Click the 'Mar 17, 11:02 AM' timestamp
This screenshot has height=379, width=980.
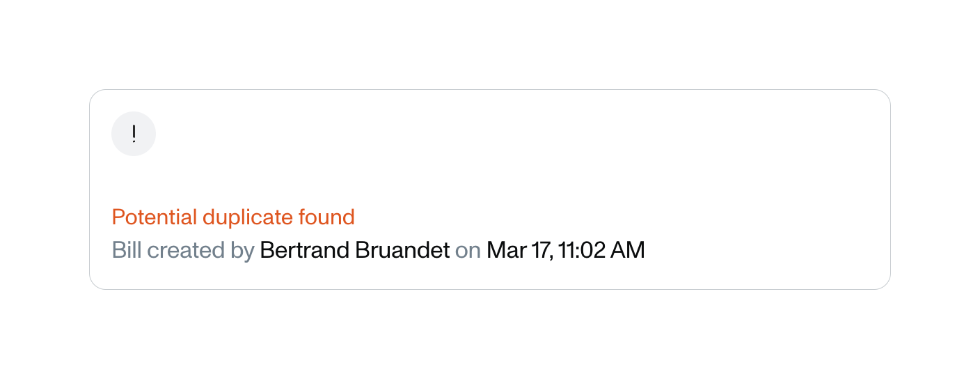click(x=566, y=250)
